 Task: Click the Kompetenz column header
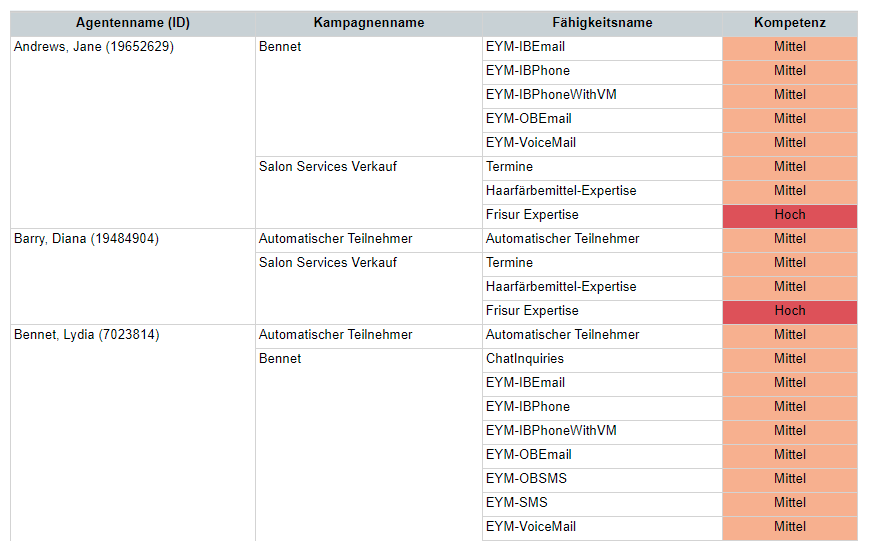click(x=790, y=23)
